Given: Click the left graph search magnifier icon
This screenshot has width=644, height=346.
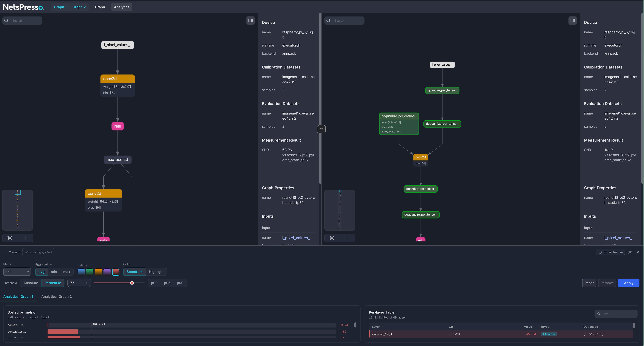Looking at the screenshot, I should coord(6,20).
